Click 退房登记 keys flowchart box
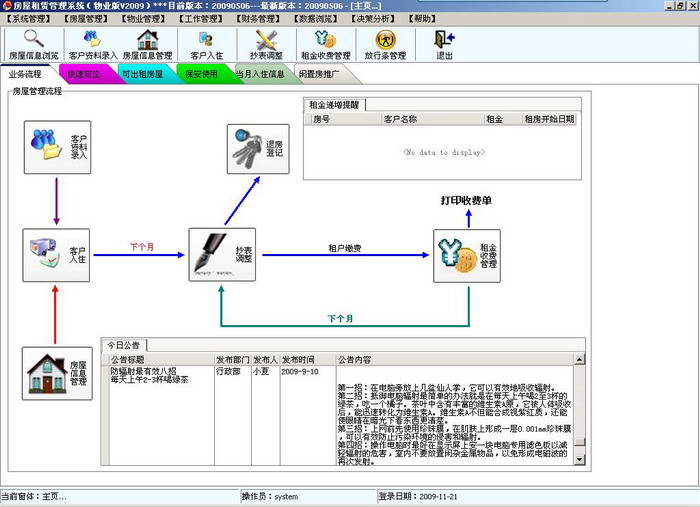Screen dimensions: 700x507 [x=258, y=149]
